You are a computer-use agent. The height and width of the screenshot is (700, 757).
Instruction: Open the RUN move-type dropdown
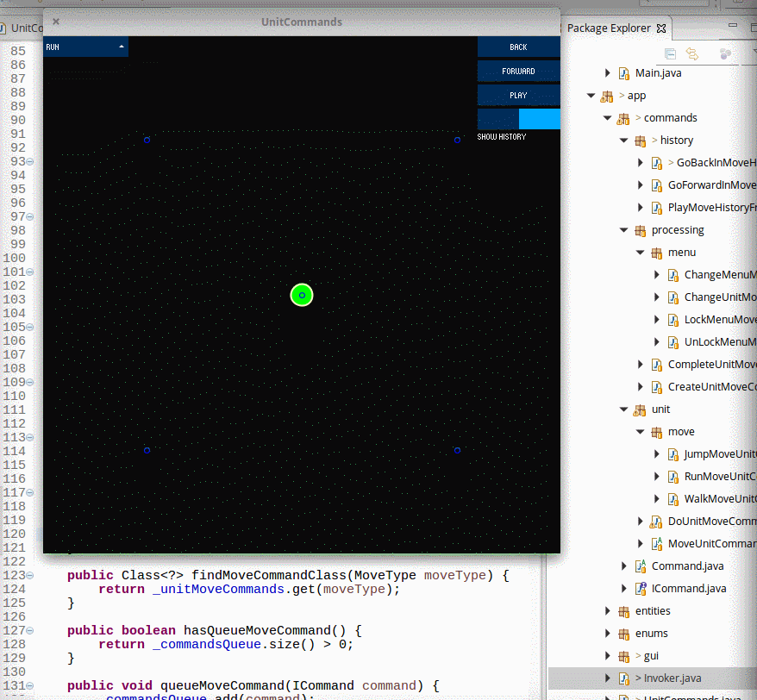click(85, 47)
